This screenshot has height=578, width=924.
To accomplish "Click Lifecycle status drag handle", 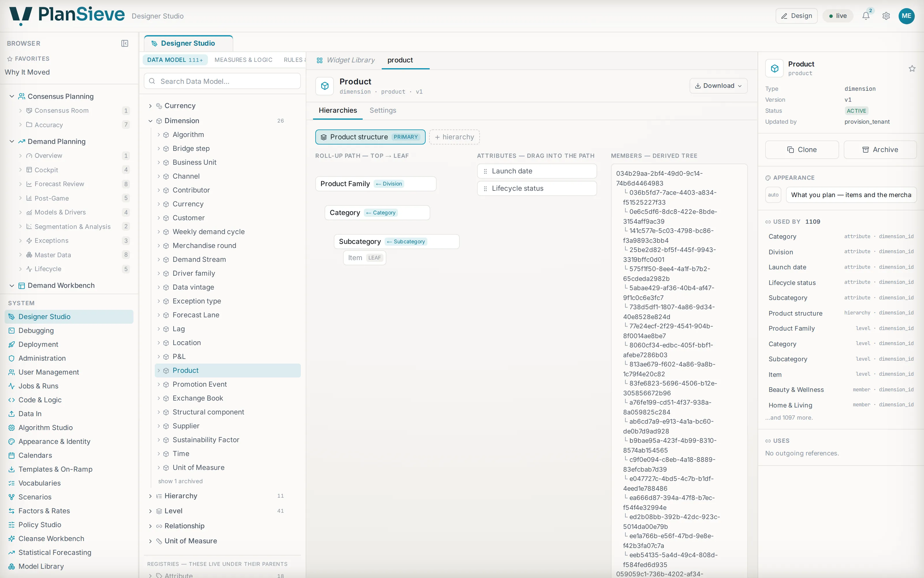I will [485, 188].
